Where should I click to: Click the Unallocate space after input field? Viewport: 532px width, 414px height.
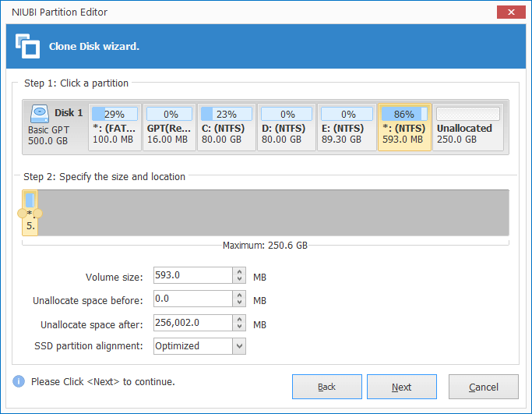(x=192, y=323)
